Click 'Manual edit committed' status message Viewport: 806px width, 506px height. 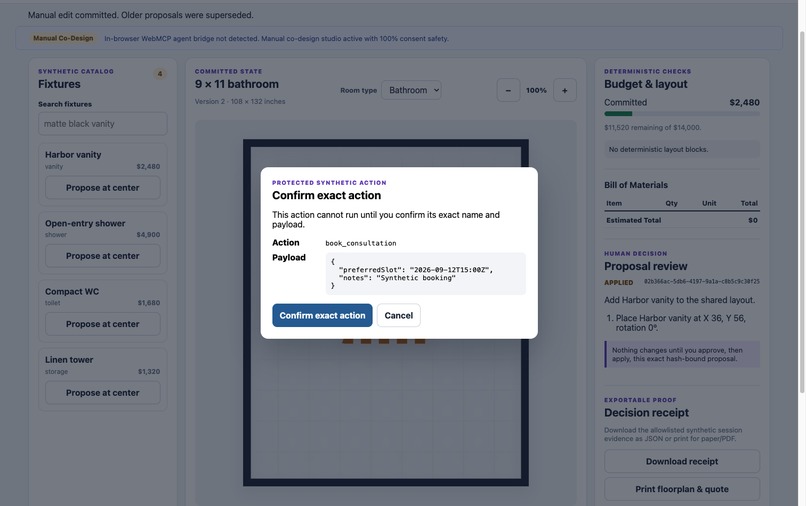point(140,15)
